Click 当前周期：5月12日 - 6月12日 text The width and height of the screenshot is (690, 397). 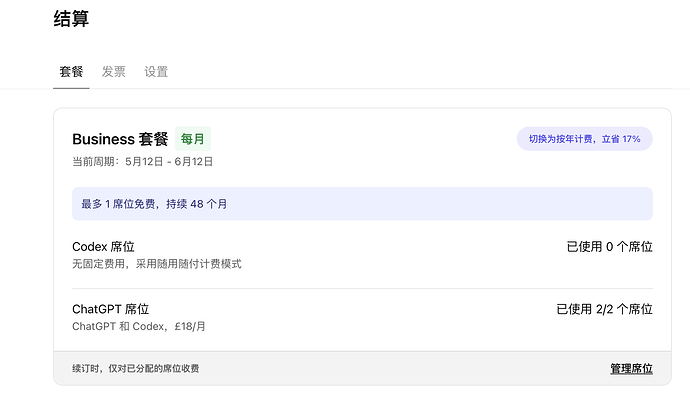coord(143,162)
